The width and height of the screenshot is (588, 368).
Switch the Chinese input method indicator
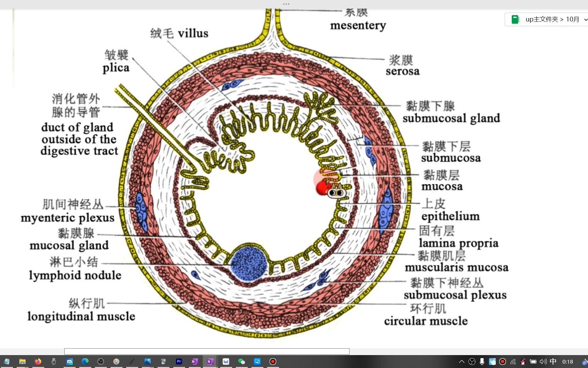[553, 362]
